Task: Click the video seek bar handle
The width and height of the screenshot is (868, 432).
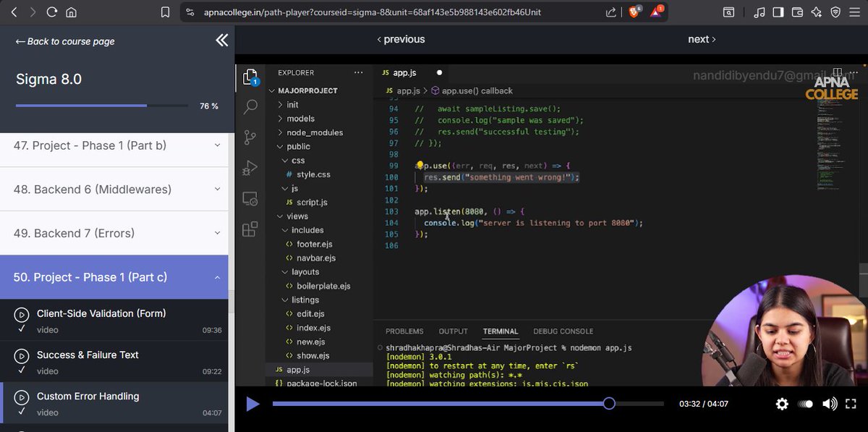Action: pyautogui.click(x=609, y=403)
